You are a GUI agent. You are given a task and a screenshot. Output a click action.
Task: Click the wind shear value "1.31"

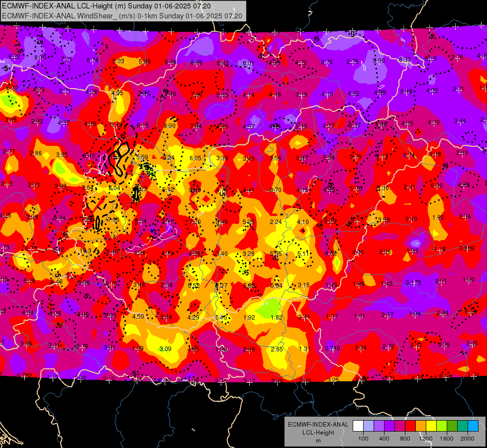pyautogui.click(x=304, y=348)
